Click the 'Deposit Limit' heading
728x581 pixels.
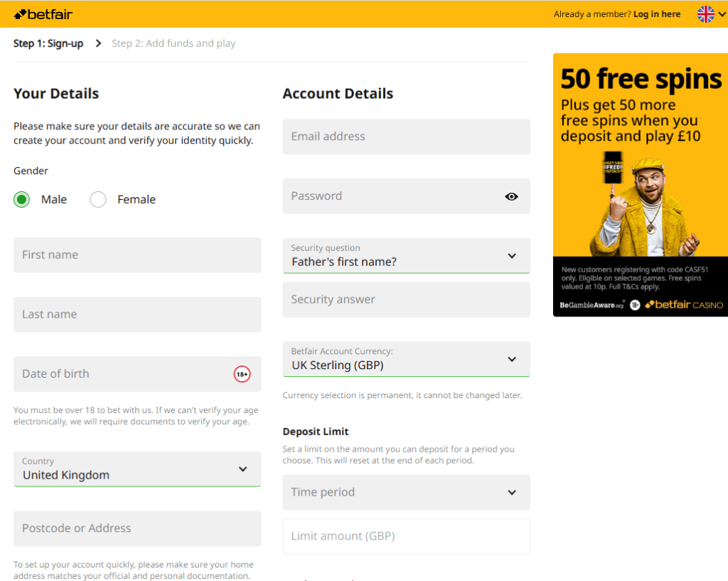pos(316,432)
